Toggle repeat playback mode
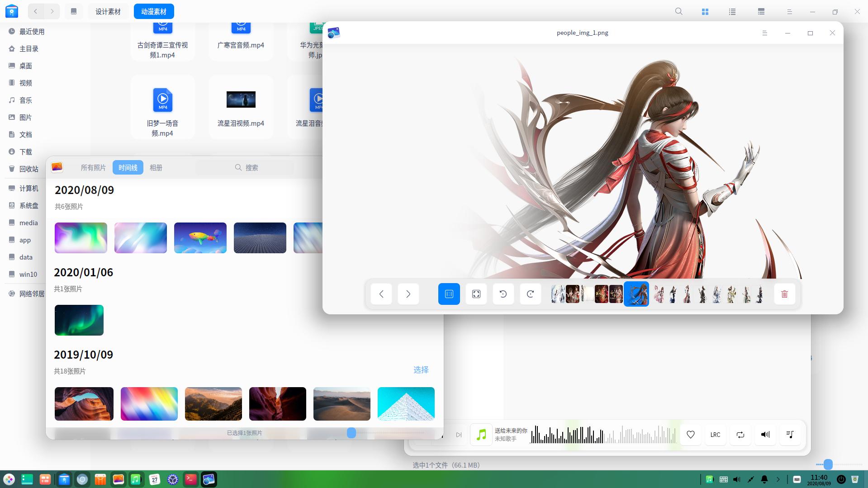 740,434
